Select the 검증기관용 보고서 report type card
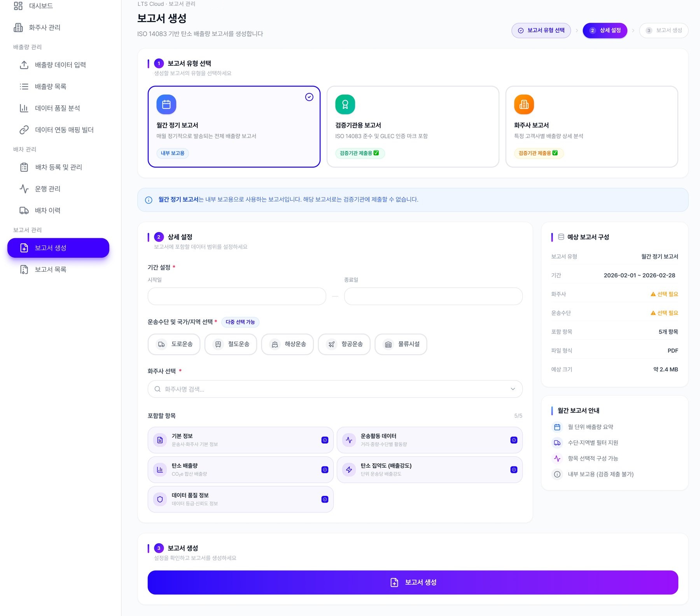700x616 pixels. coord(413,127)
